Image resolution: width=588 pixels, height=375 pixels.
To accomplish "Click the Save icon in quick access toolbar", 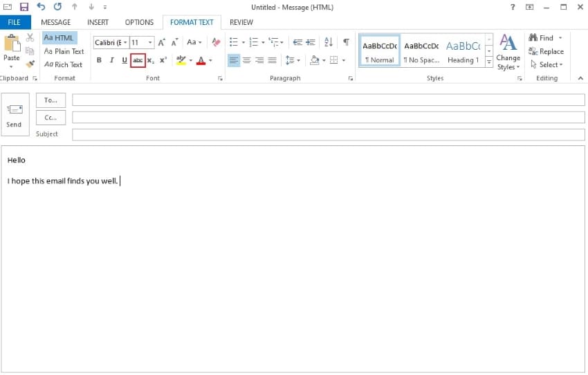I will [24, 7].
